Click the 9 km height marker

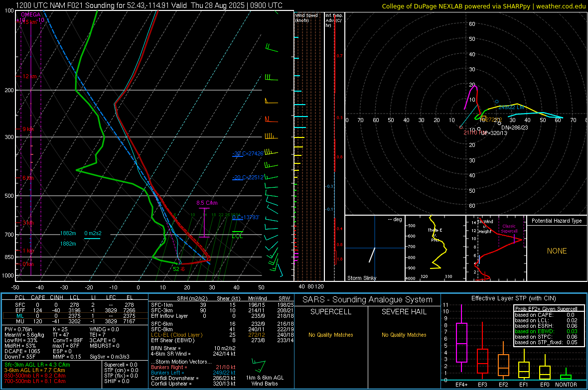pyautogui.click(x=28, y=129)
